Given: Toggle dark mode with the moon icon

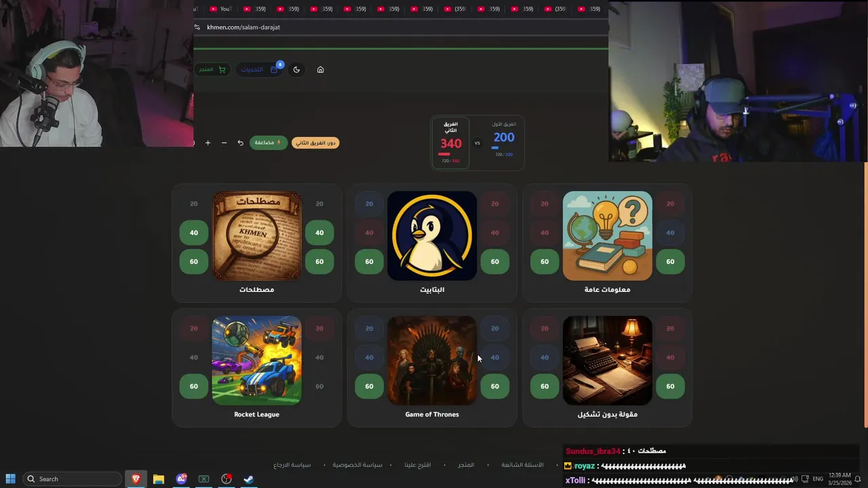Looking at the screenshot, I should pyautogui.click(x=296, y=69).
